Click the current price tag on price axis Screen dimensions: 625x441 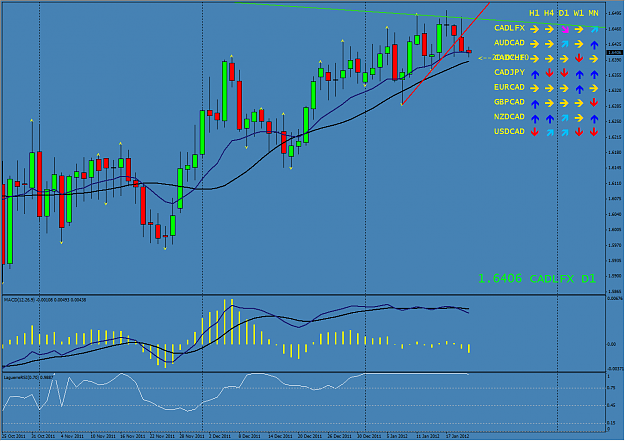pyautogui.click(x=614, y=52)
